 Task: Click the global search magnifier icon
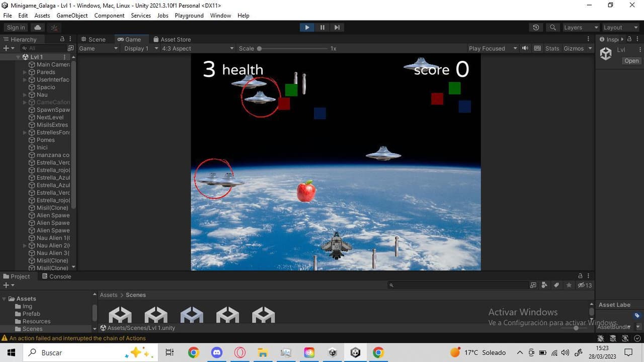coord(552,28)
